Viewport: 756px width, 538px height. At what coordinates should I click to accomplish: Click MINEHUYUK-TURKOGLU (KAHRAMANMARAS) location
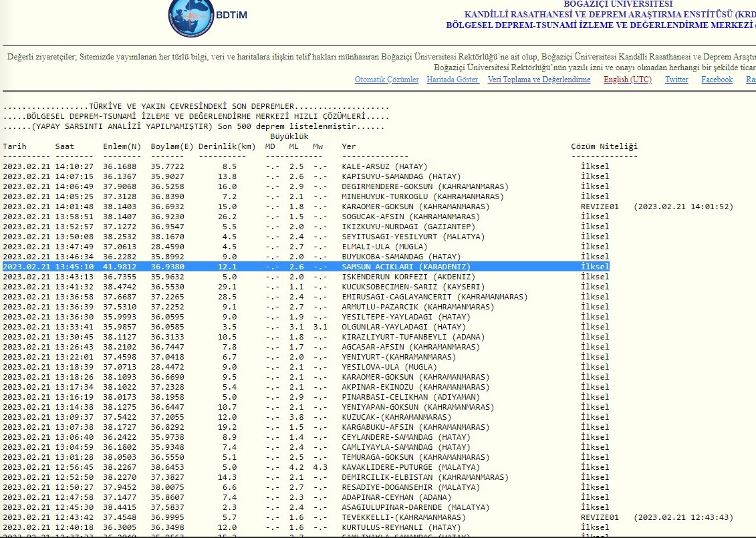pos(423,196)
